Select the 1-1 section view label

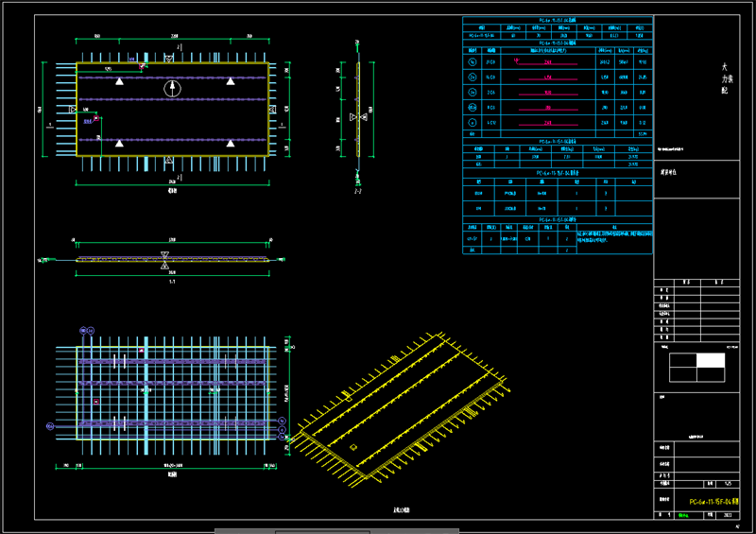click(172, 282)
